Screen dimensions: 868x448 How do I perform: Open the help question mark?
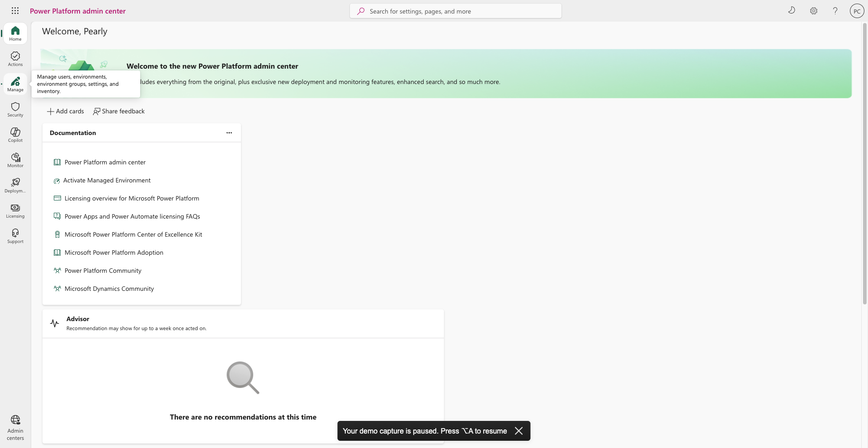pyautogui.click(x=835, y=11)
